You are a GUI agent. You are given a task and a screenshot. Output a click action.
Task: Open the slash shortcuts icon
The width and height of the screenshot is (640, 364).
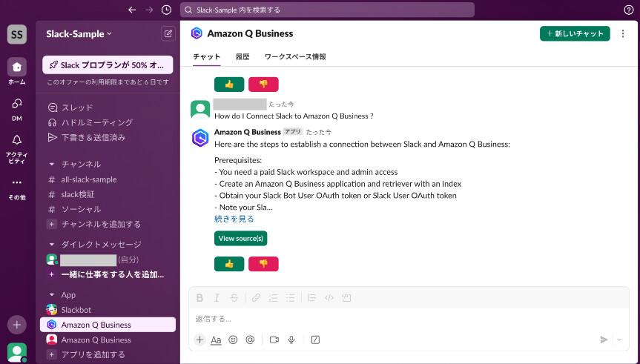[315, 340]
